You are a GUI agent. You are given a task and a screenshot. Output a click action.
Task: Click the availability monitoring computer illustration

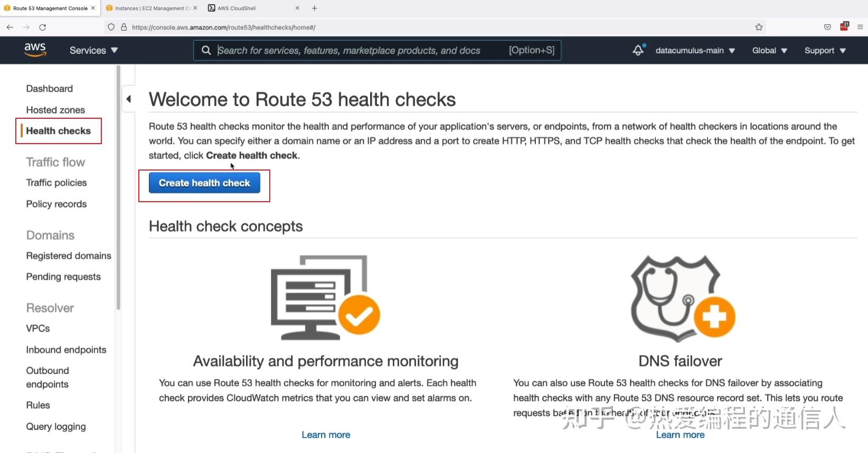(325, 297)
